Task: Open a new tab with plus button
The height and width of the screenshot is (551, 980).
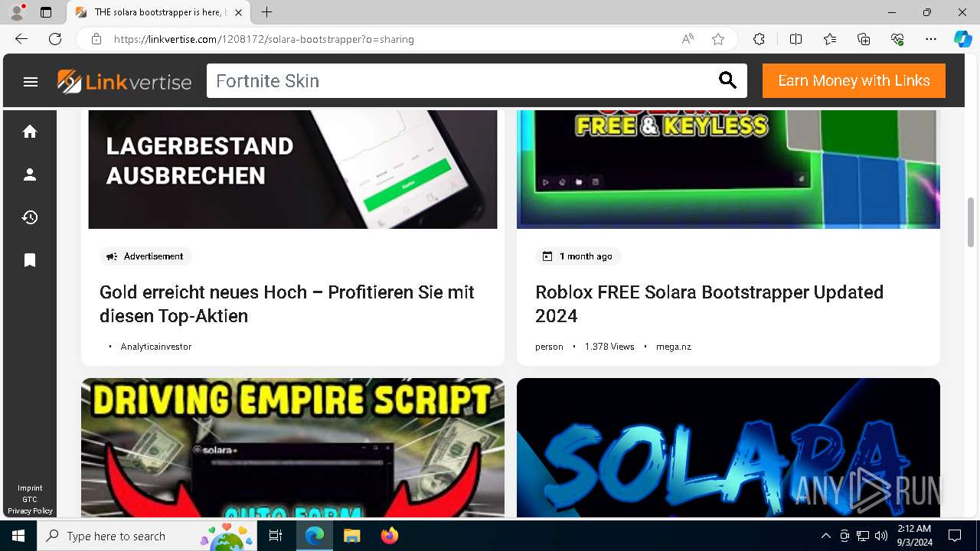Action: coord(266,12)
